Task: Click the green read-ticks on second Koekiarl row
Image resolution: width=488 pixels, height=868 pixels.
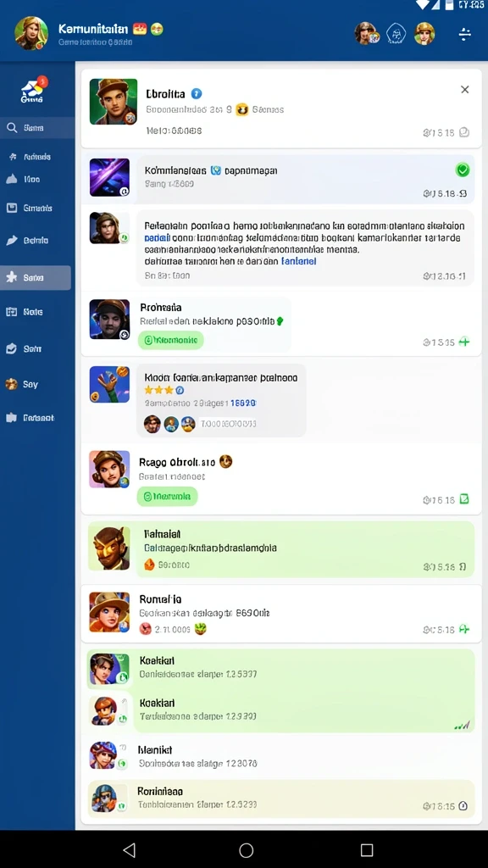Action: click(x=462, y=725)
